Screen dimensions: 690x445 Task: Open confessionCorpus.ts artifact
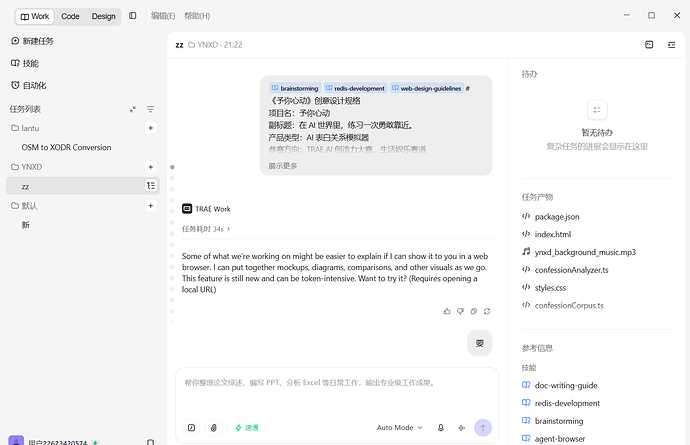tap(563, 305)
